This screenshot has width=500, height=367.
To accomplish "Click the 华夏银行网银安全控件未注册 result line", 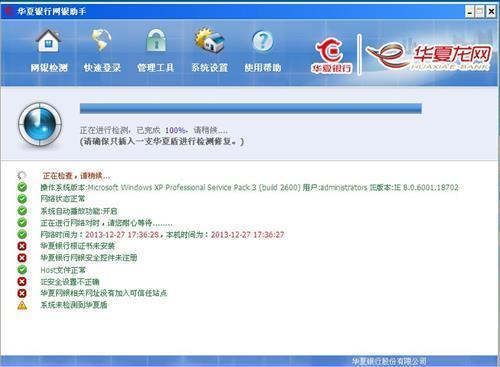I will tap(89, 258).
